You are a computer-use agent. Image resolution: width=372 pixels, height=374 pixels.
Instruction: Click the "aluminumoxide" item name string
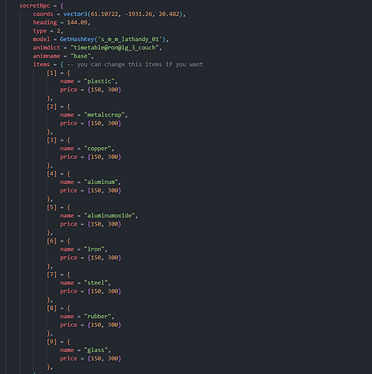click(109, 216)
